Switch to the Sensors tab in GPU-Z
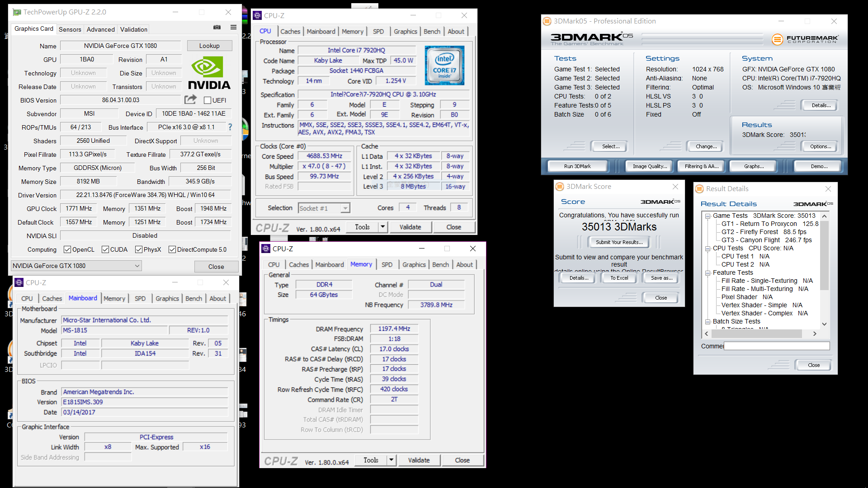The image size is (868, 488). click(70, 29)
